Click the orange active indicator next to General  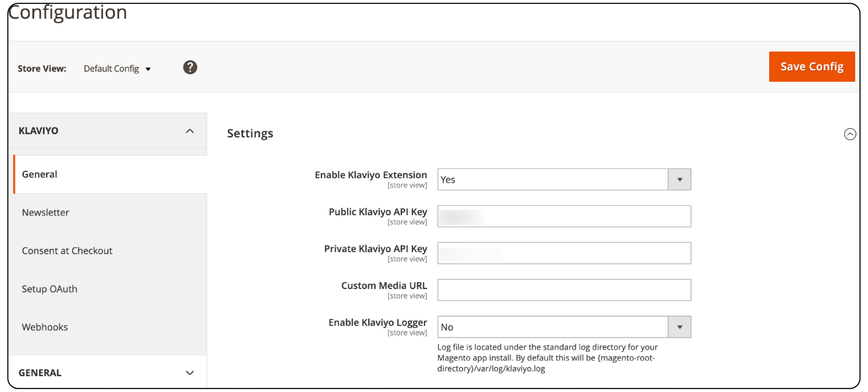[15, 174]
